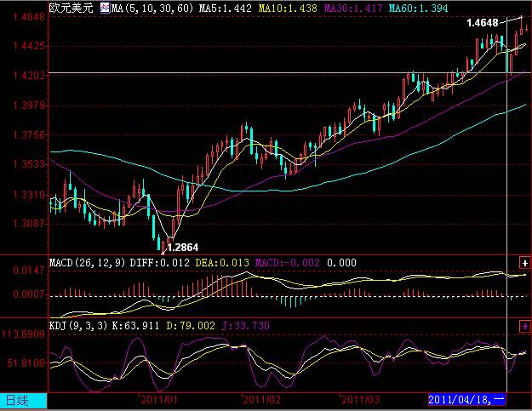
Task: Click the DEA:0.013 value
Action: click(x=222, y=263)
